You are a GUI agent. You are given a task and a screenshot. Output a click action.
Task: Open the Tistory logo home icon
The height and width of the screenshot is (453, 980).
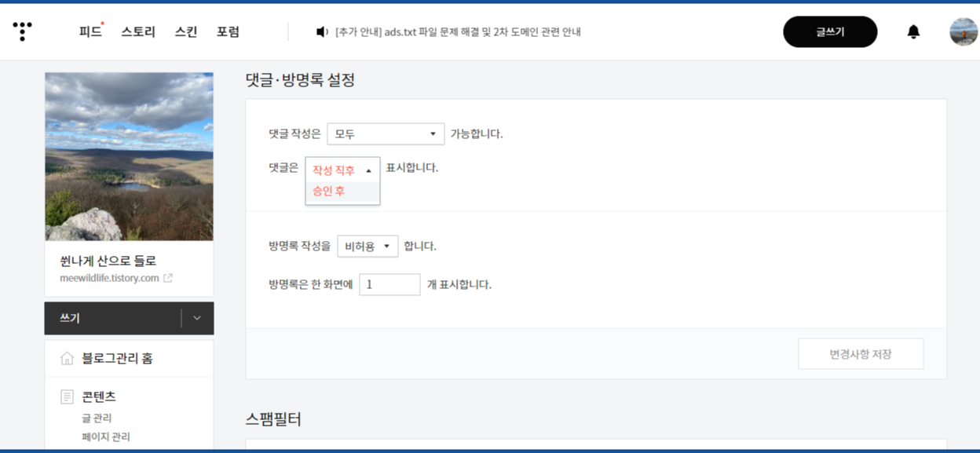tap(23, 31)
